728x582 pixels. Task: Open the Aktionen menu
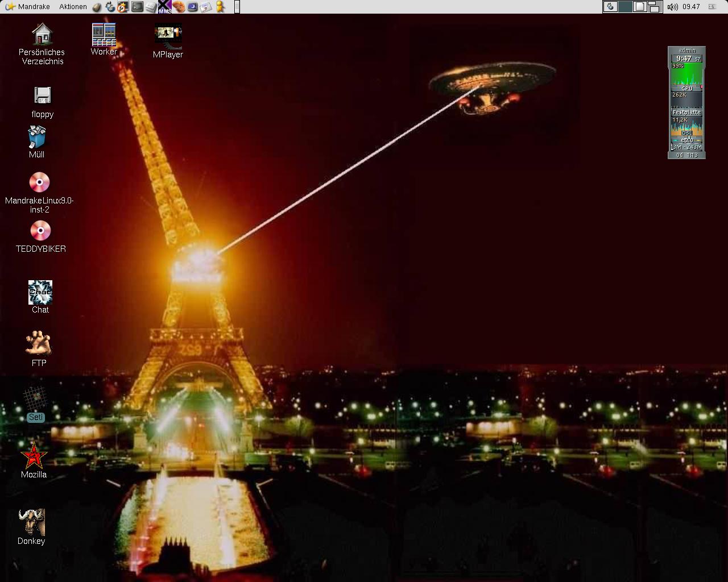[x=73, y=7]
